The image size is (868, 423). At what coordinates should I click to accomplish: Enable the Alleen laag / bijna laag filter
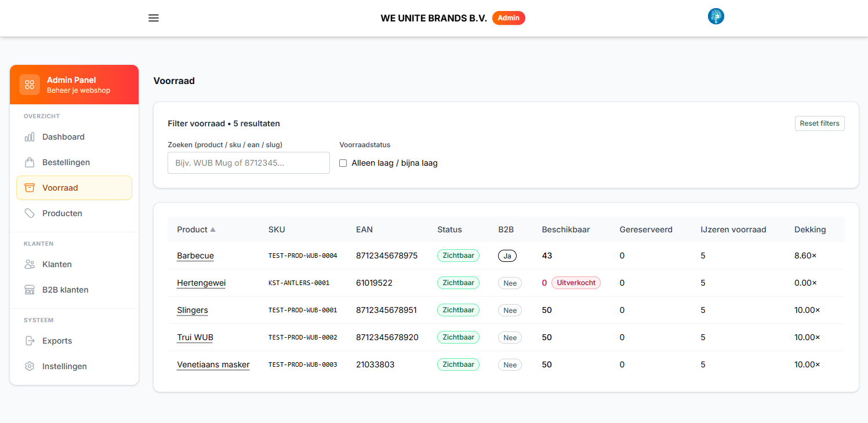click(x=343, y=163)
